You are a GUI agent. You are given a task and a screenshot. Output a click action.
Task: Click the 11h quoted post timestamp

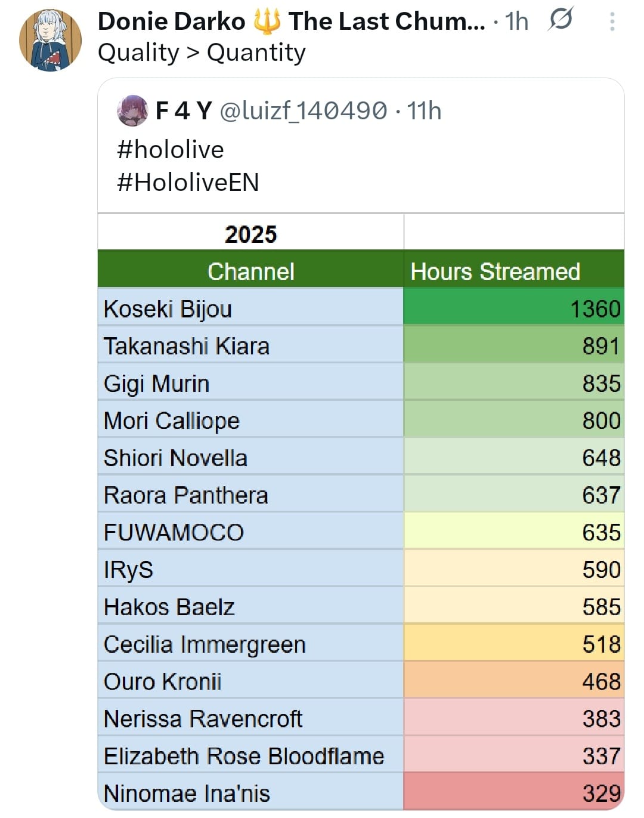424,111
